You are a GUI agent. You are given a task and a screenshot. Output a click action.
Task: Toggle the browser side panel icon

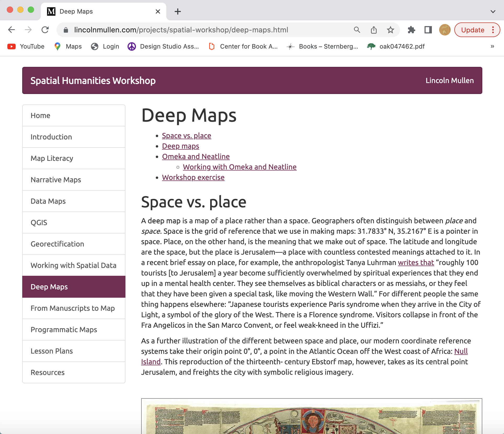(x=428, y=30)
